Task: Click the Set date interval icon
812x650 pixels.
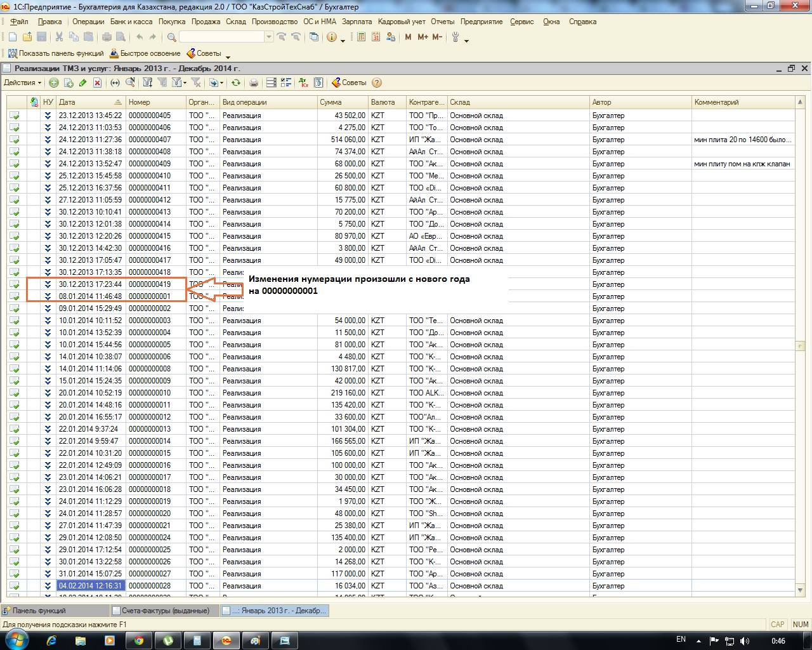Action: tap(115, 83)
